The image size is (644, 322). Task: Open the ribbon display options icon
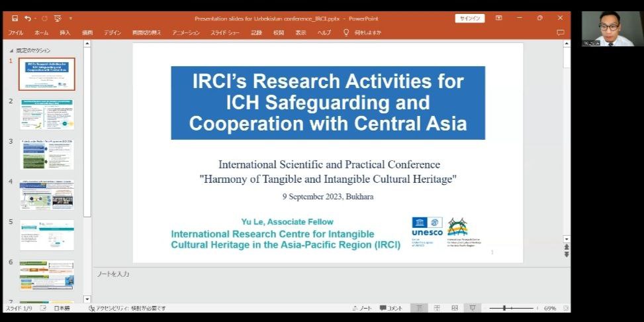[498, 18]
